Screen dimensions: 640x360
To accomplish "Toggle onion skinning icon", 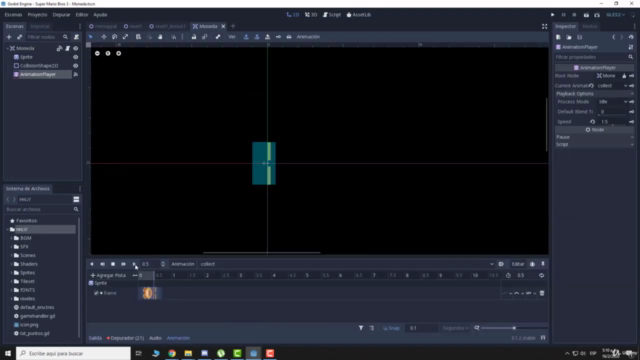I will (532, 264).
